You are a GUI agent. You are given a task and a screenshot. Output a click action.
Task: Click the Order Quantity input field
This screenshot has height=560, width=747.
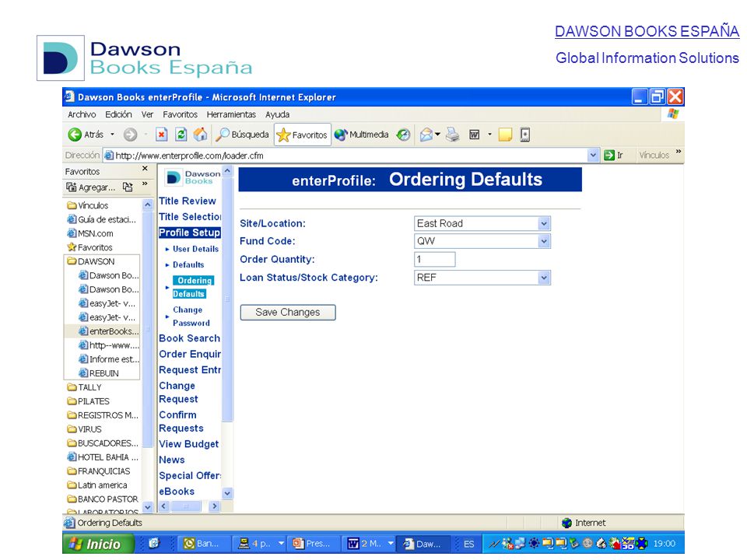point(435,260)
